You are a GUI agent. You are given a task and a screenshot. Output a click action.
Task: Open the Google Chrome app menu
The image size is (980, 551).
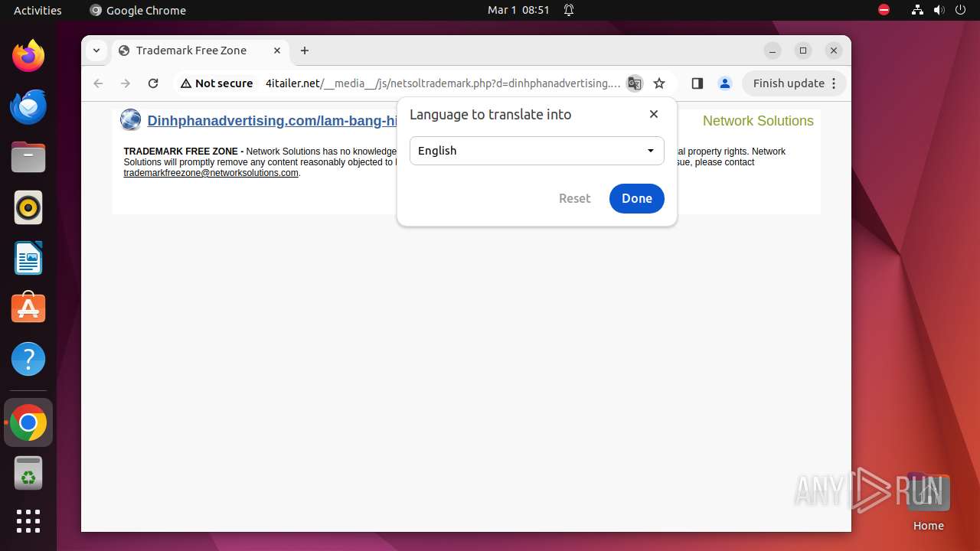point(138,10)
